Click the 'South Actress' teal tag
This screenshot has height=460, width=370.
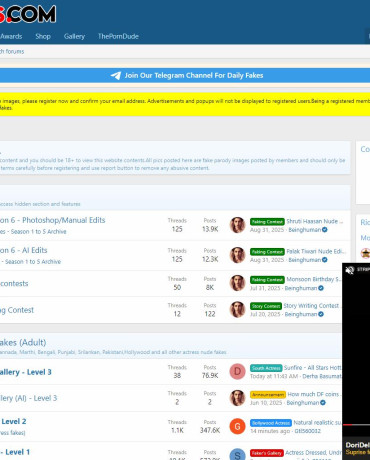click(x=266, y=368)
